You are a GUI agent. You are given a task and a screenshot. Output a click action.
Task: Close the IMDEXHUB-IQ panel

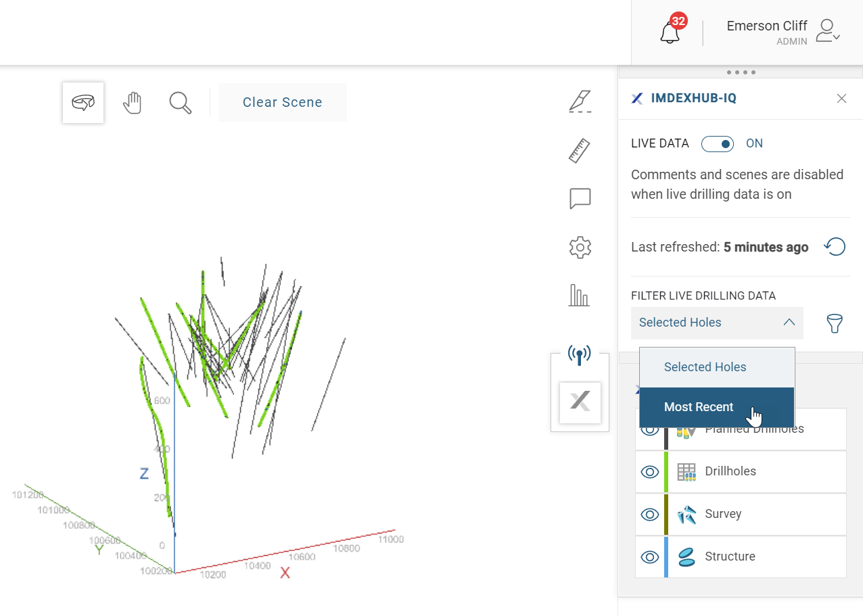point(842,99)
